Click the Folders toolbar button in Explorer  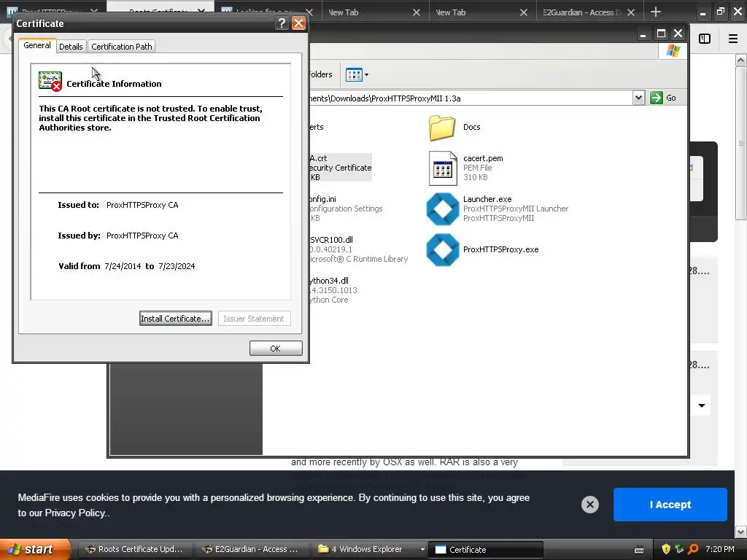pyautogui.click(x=321, y=75)
